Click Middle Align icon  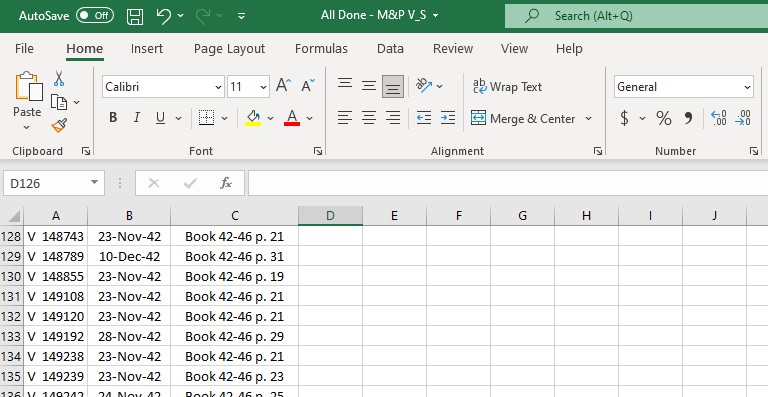click(x=369, y=86)
